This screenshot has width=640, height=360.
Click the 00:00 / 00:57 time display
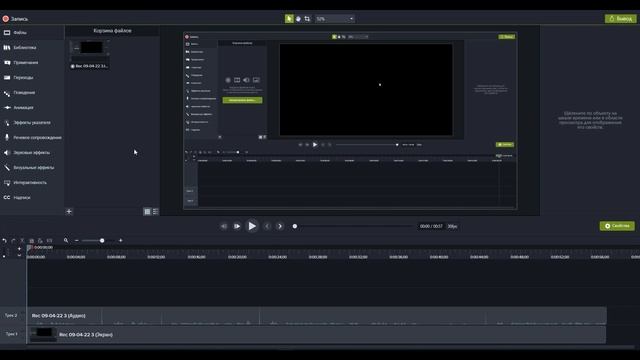tap(431, 226)
